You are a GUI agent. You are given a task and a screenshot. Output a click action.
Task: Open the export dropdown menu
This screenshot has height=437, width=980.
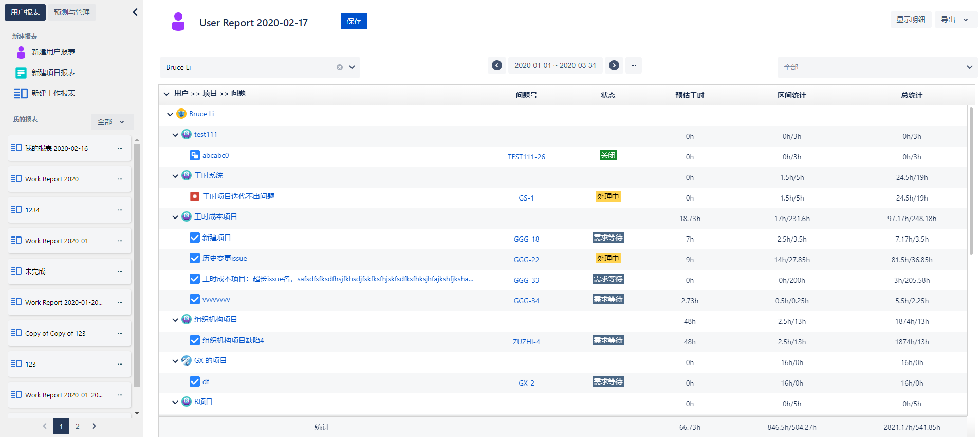tap(955, 20)
